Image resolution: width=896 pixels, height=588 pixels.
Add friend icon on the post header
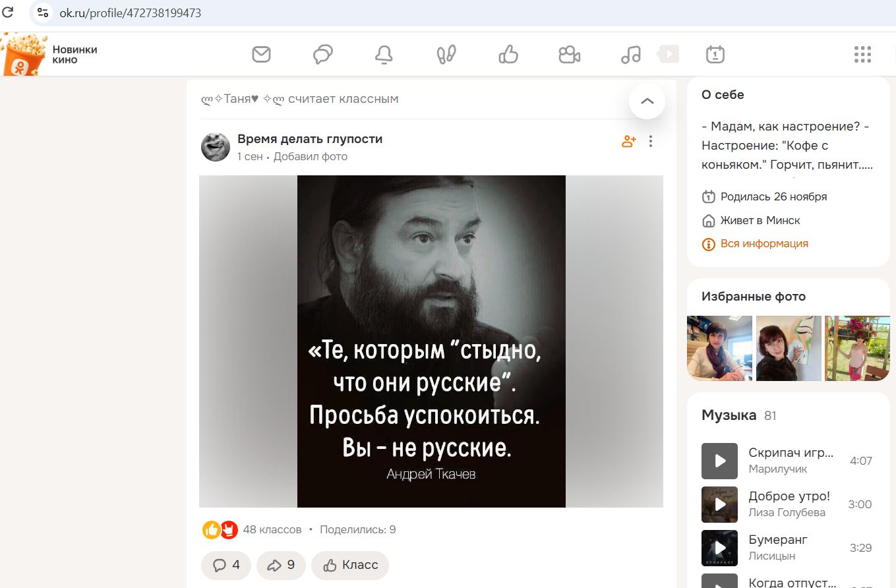628,141
